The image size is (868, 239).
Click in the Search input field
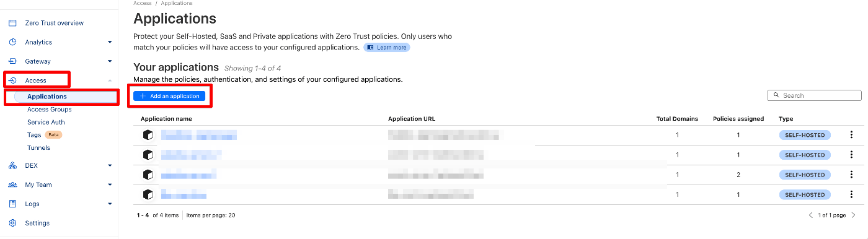(x=814, y=95)
